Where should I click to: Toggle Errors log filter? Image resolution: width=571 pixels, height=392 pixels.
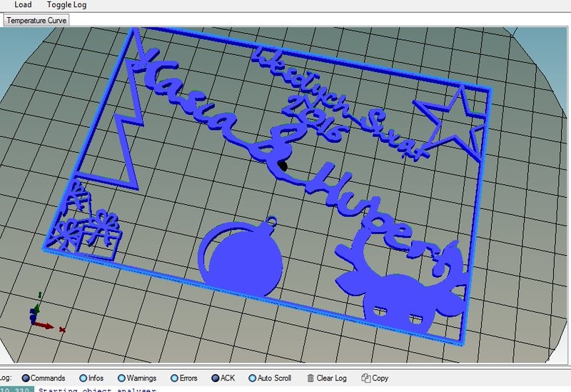(184, 378)
